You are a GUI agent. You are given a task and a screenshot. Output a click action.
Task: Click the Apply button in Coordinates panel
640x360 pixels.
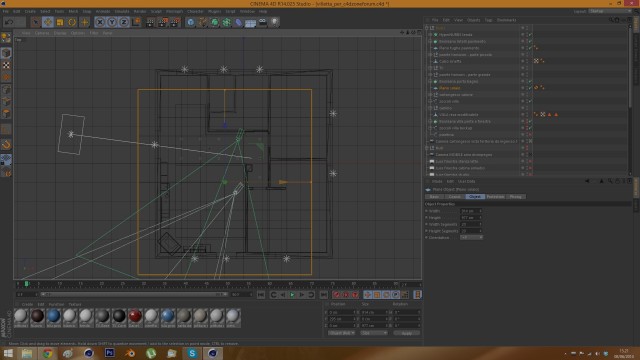[x=407, y=333]
